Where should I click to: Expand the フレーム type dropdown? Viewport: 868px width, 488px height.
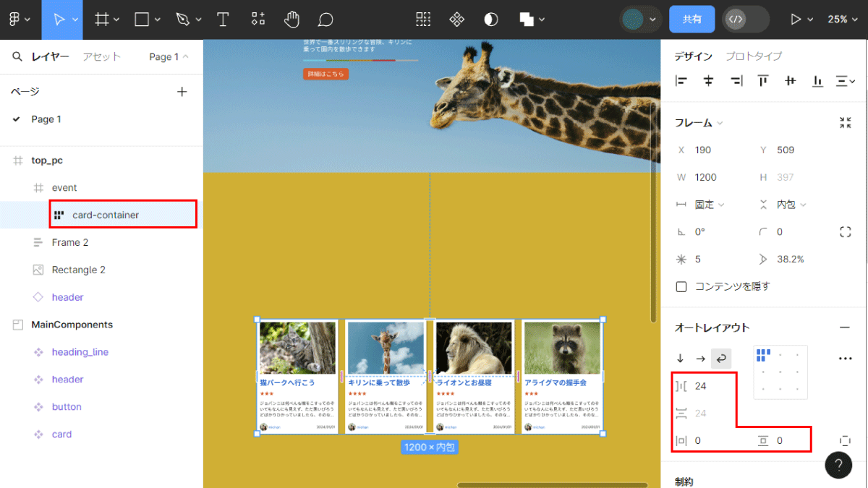pyautogui.click(x=699, y=123)
